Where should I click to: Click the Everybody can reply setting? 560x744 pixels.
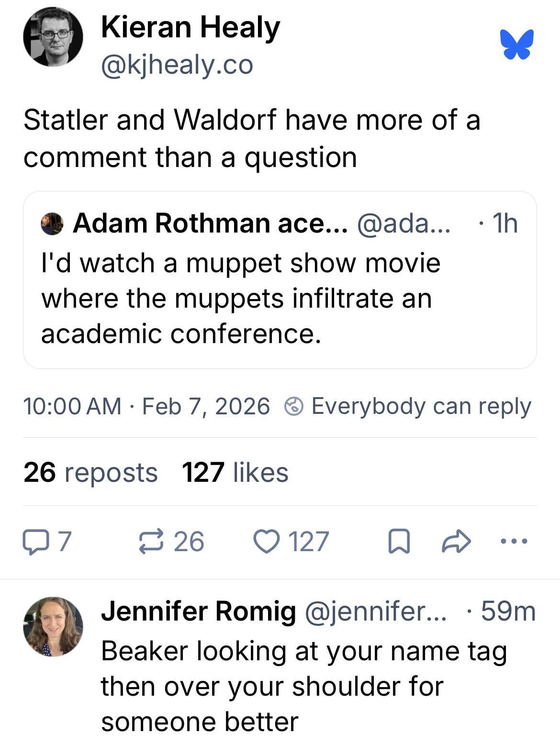click(421, 406)
